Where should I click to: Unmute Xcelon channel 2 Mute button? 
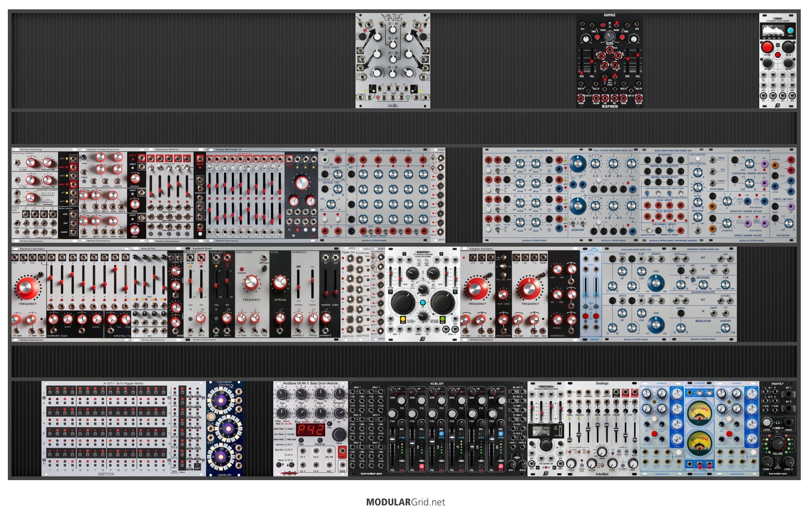(422, 466)
